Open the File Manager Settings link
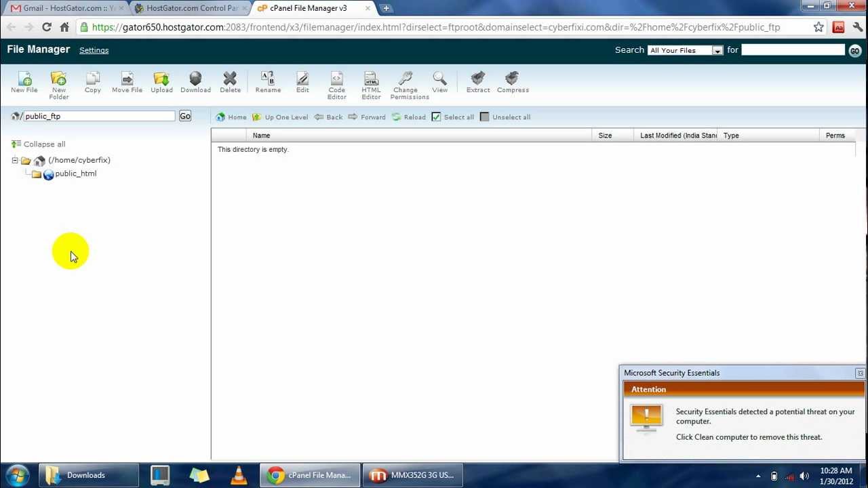This screenshot has width=868, height=488. pyautogui.click(x=94, y=50)
